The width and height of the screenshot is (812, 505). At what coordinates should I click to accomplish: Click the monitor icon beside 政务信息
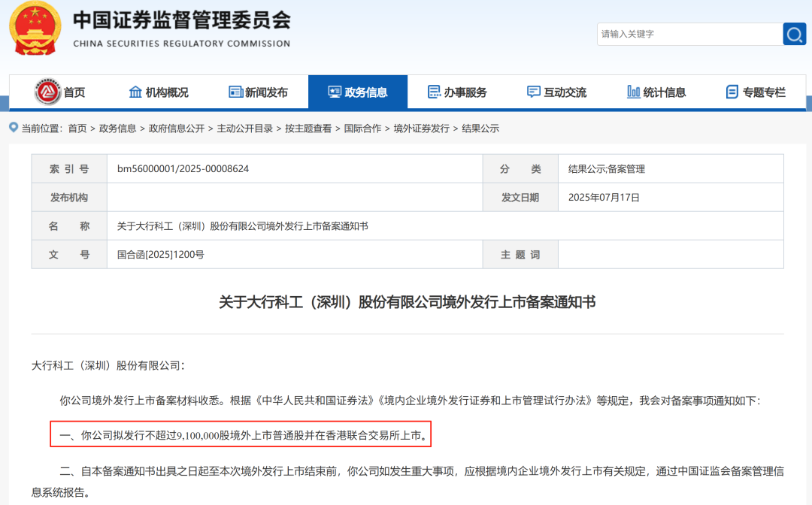(x=335, y=92)
